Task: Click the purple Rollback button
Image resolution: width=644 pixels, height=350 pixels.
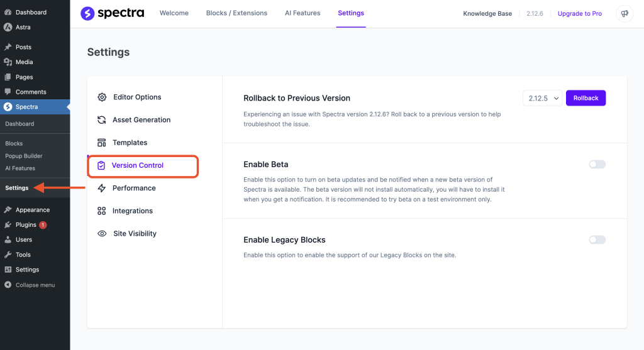Action: click(586, 98)
